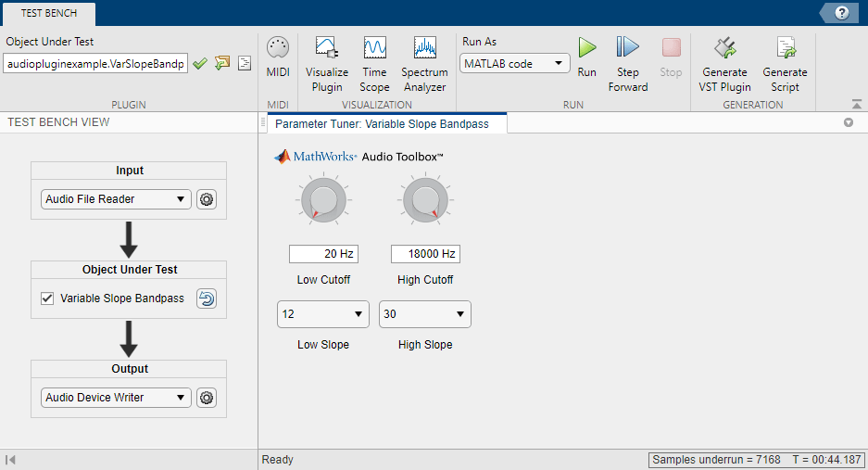
Task: Generate VST Plugin from toolbar
Action: tap(724, 64)
